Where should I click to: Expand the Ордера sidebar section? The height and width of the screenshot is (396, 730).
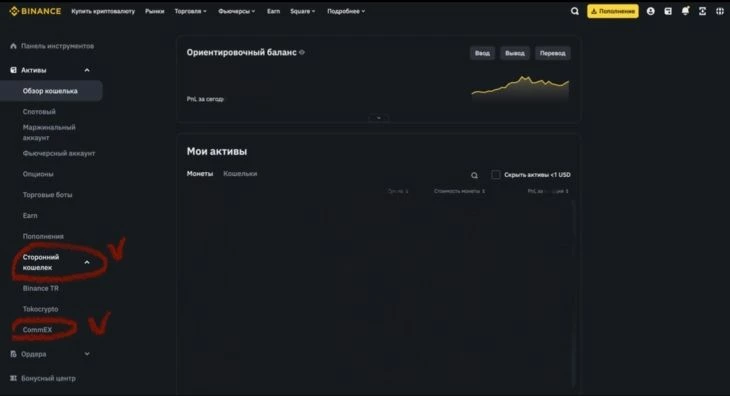(87, 354)
